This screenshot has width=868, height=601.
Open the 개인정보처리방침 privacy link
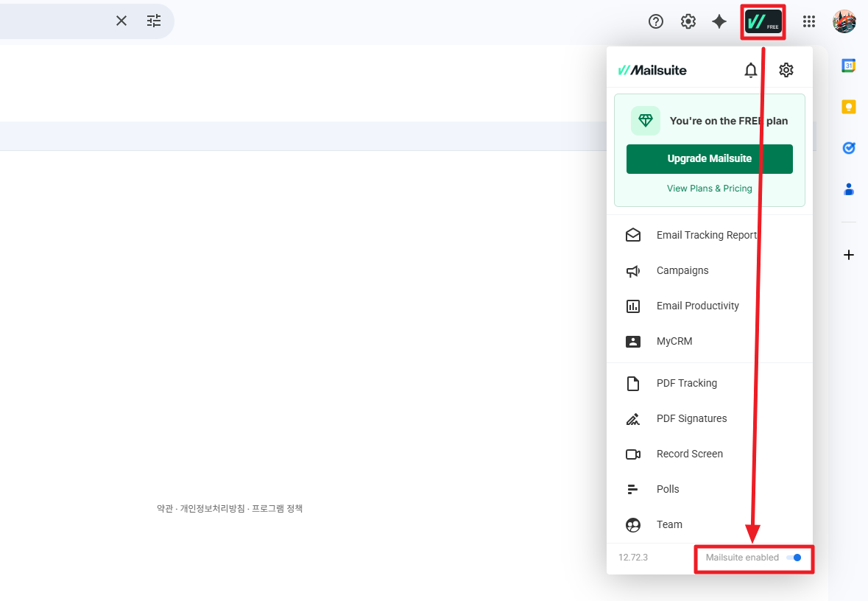pyautogui.click(x=212, y=508)
